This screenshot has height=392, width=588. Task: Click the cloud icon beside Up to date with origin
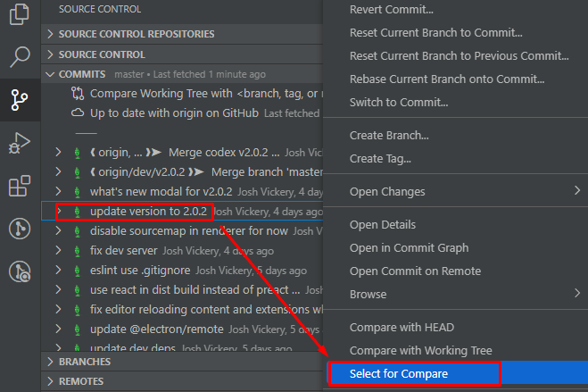(78, 113)
